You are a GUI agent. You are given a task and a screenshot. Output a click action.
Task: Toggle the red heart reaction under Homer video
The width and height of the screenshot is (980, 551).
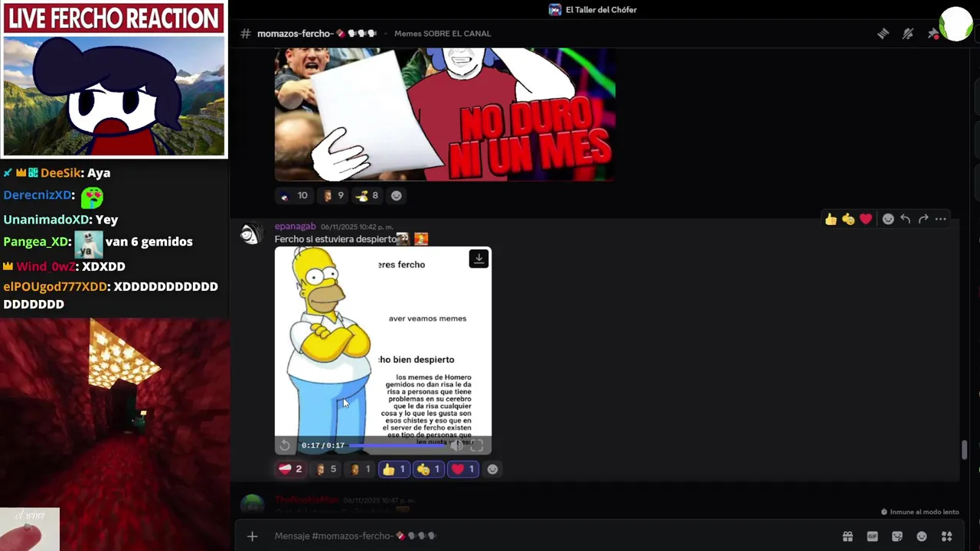tap(463, 469)
